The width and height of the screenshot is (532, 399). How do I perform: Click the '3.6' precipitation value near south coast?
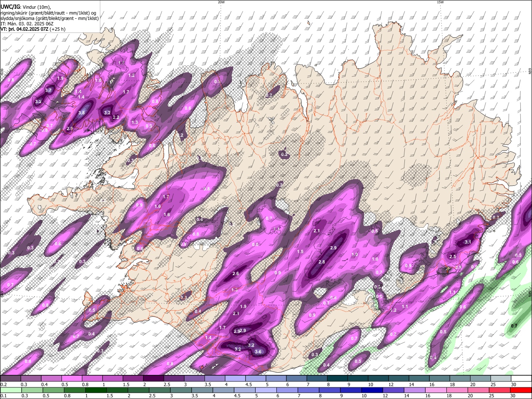[x=258, y=352]
